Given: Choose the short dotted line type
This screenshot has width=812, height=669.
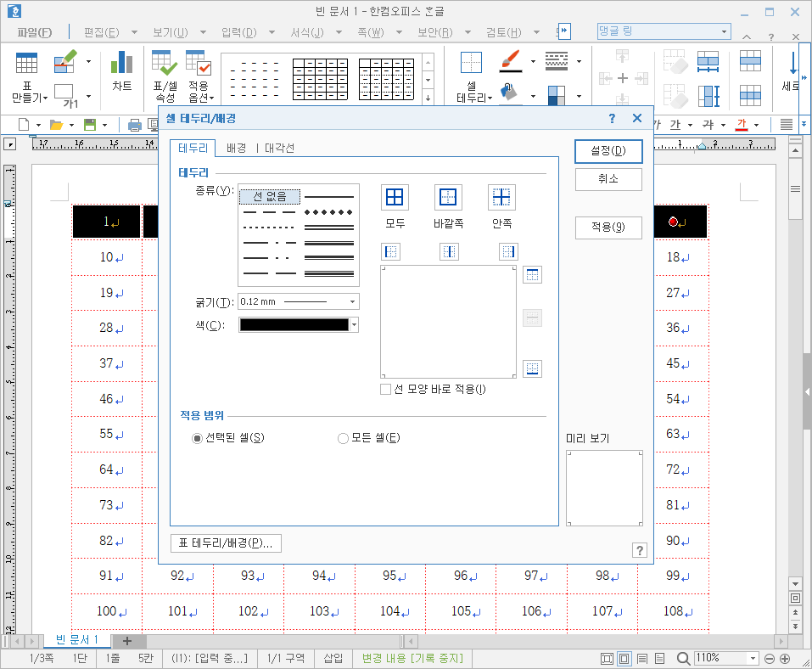Looking at the screenshot, I should pos(269,227).
